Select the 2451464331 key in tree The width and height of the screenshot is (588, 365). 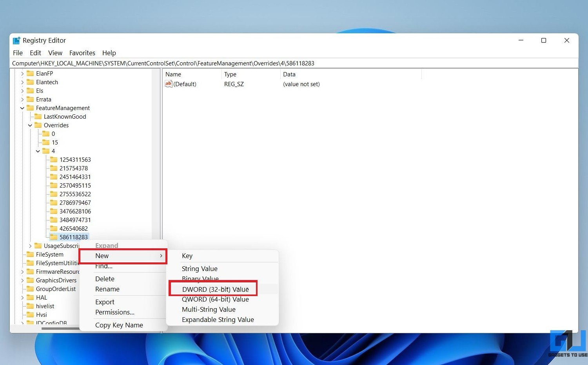[x=75, y=177]
